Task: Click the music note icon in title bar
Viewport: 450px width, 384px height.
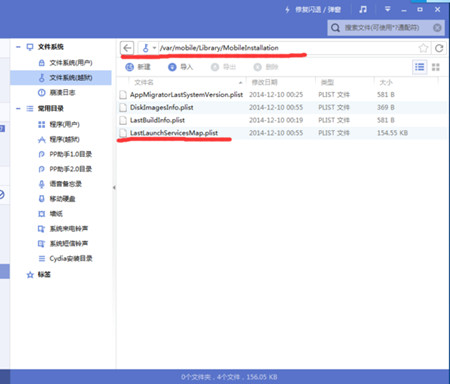Action: coord(363,10)
